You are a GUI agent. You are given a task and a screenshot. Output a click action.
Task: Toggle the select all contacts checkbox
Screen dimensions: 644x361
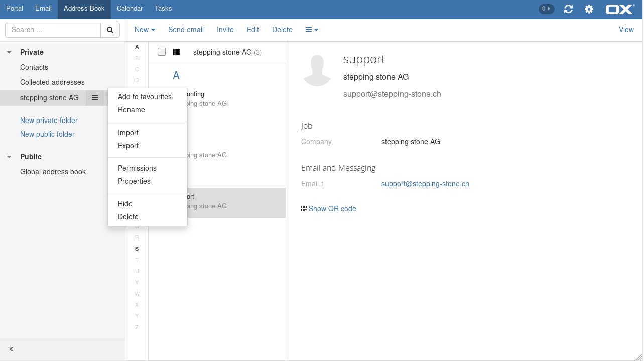click(162, 52)
